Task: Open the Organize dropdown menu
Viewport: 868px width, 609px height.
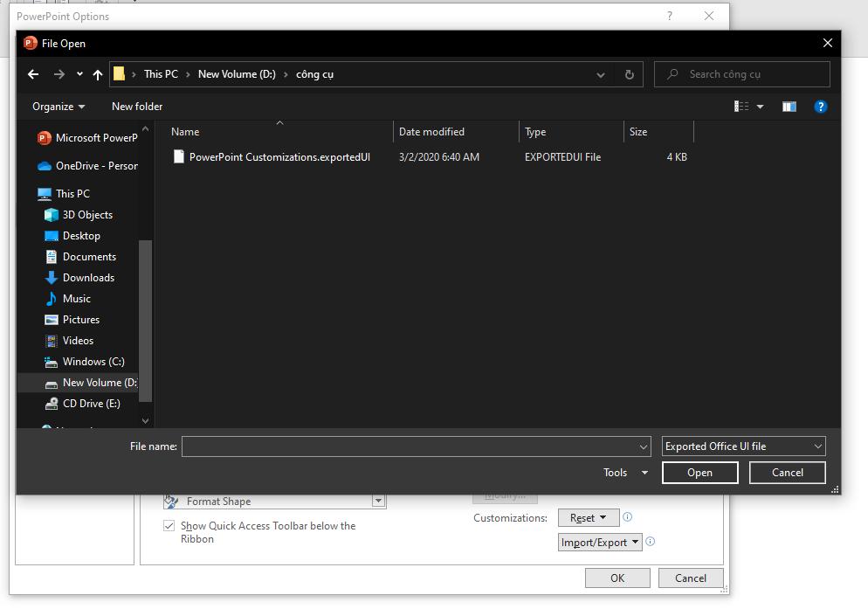Action: pos(59,107)
